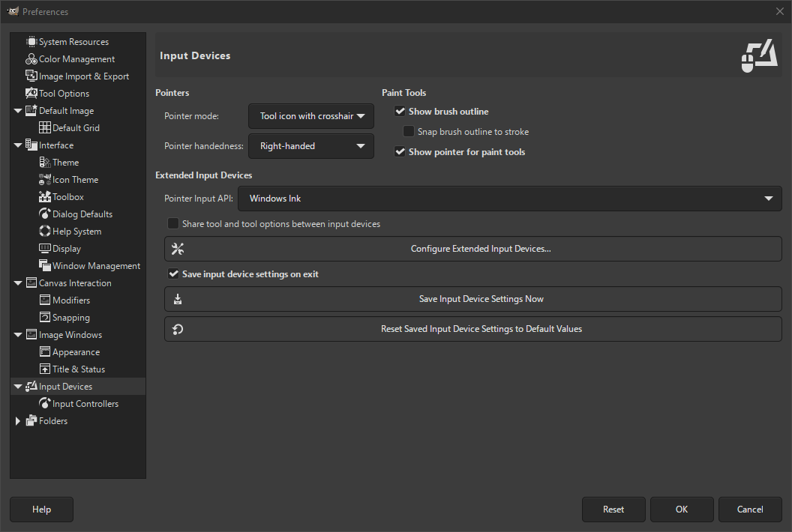The image size is (792, 532).
Task: Open the Color Management settings icon
Action: tap(31, 58)
